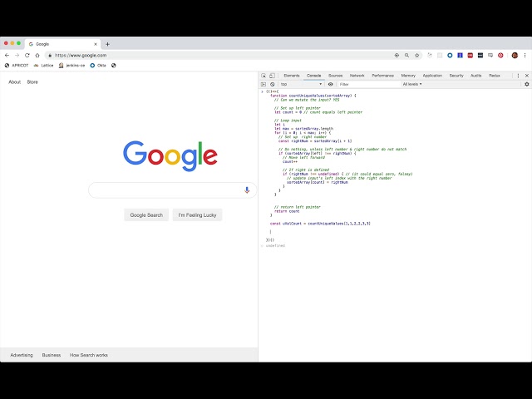Switch to the Audits tab
Viewport: 532px width, 399px height.
pyautogui.click(x=476, y=76)
